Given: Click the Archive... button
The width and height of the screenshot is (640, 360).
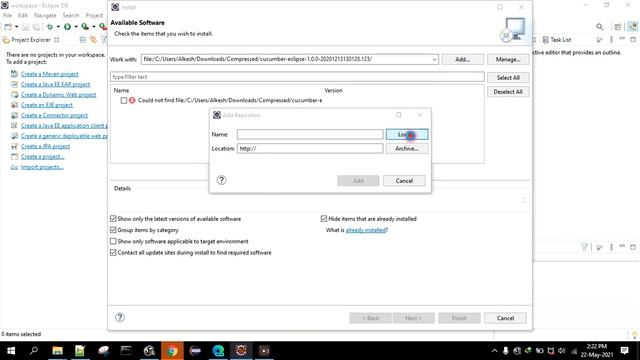Looking at the screenshot, I should pyautogui.click(x=407, y=149).
